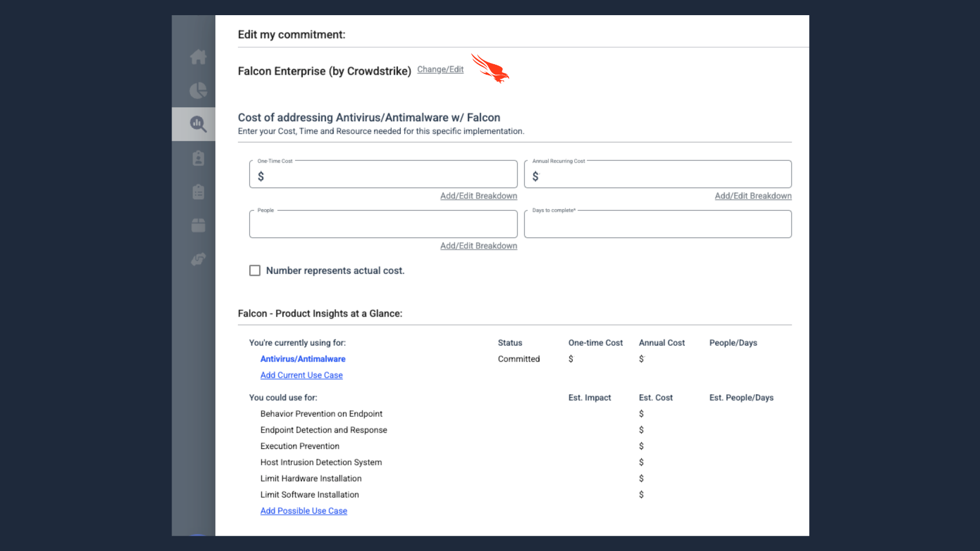
Task: Click Add Current Use Case link
Action: (302, 375)
